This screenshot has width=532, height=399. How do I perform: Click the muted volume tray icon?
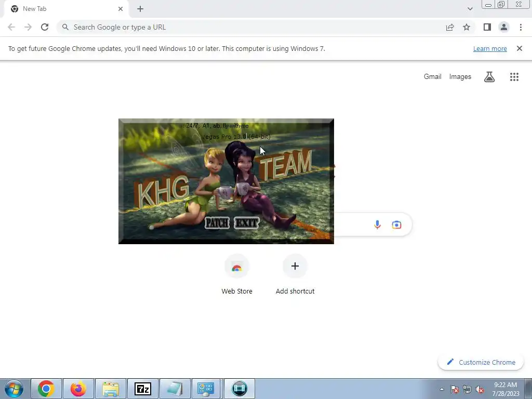point(480,389)
